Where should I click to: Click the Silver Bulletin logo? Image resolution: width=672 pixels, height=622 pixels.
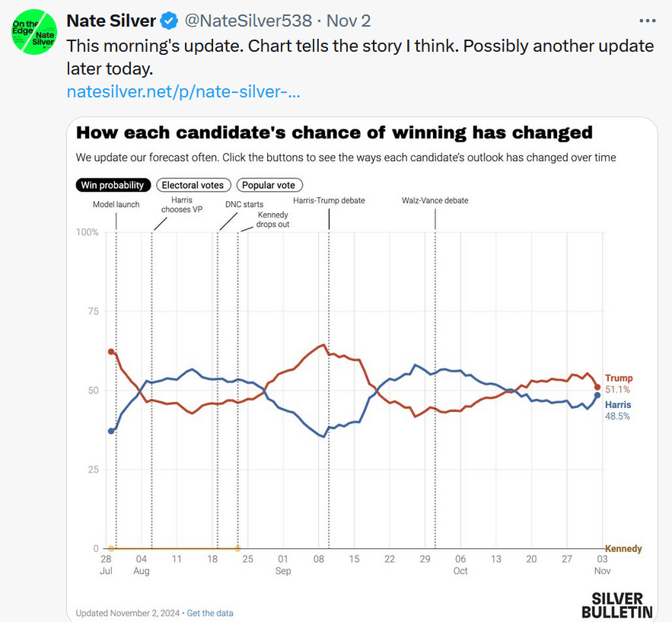click(616, 604)
